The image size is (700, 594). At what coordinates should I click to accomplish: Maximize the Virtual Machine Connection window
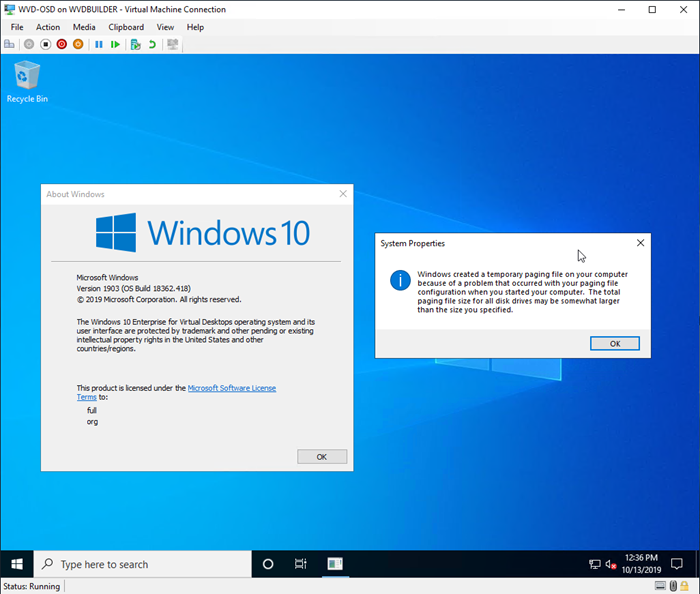652,9
